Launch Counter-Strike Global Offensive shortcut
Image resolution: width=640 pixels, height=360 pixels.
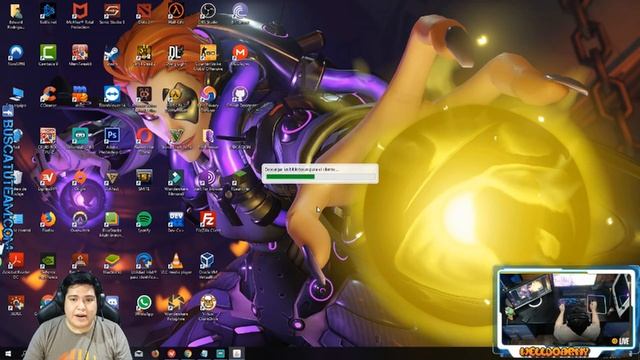208,57
